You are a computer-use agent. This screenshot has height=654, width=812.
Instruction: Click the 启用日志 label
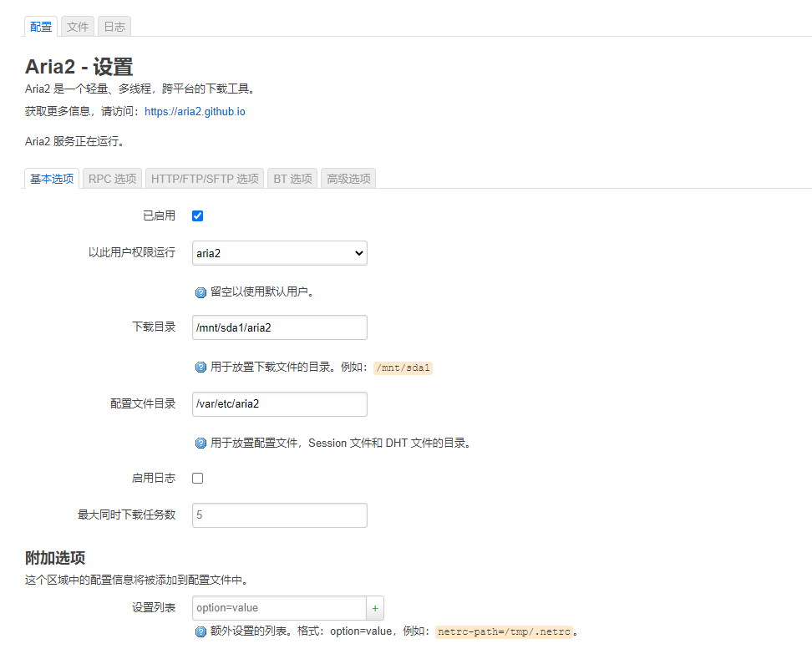154,478
